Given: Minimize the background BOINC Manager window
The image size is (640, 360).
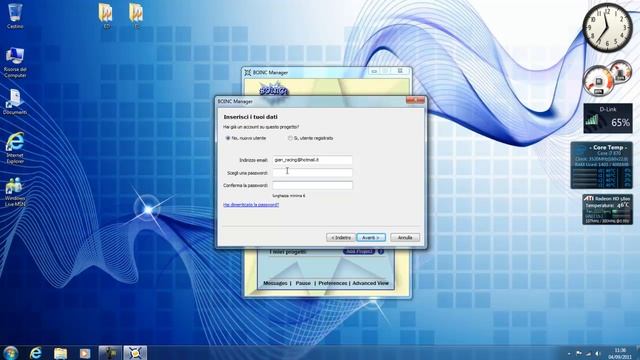Looking at the screenshot, I should 374,71.
